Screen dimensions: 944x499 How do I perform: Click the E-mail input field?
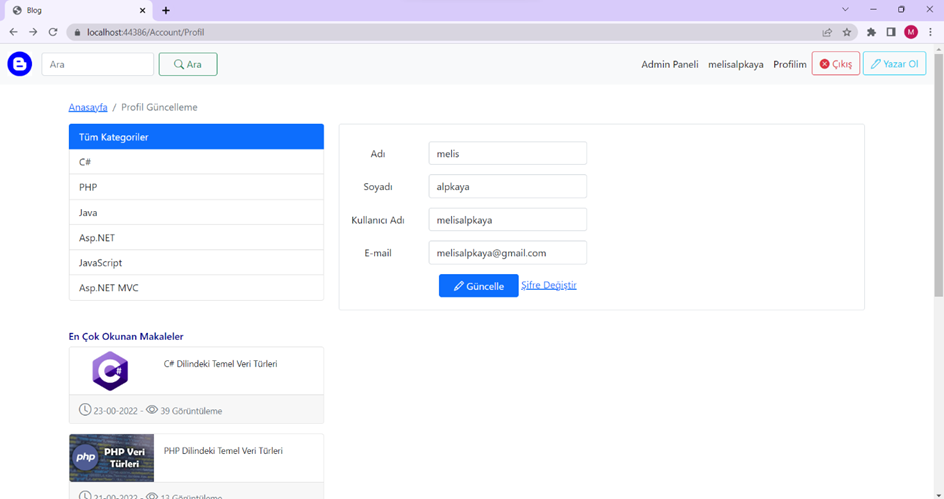tap(508, 253)
